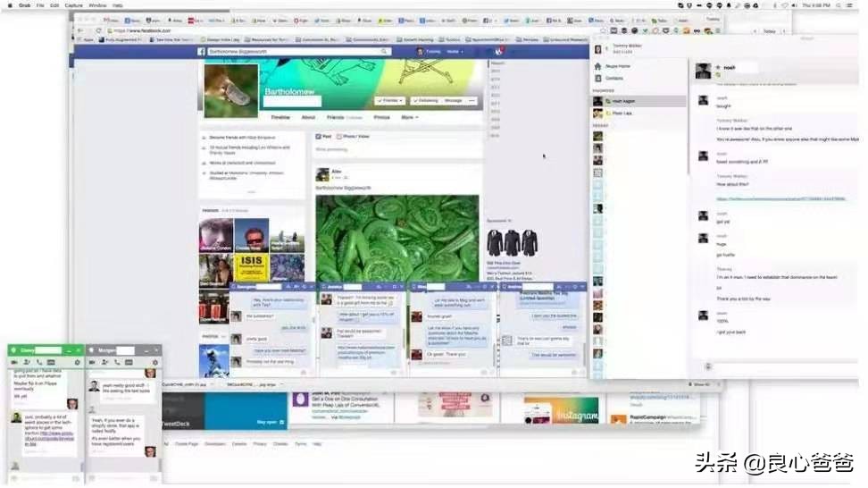Click Alex post author name
The width and height of the screenshot is (868, 488).
[336, 172]
